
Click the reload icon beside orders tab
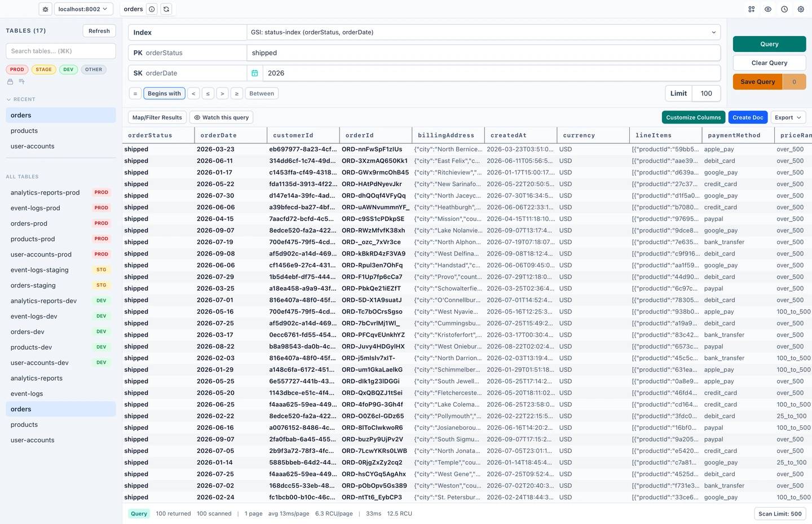click(x=166, y=9)
